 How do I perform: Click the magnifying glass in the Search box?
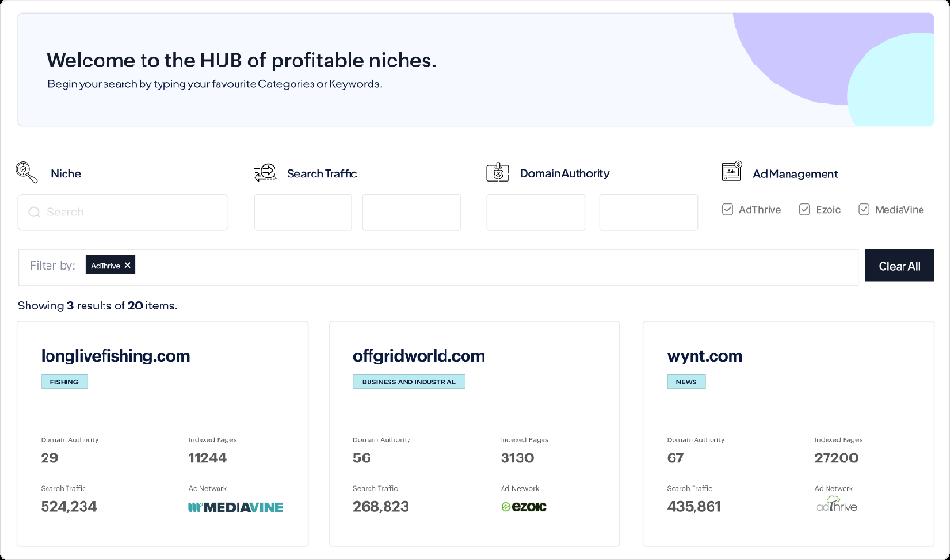tap(34, 212)
